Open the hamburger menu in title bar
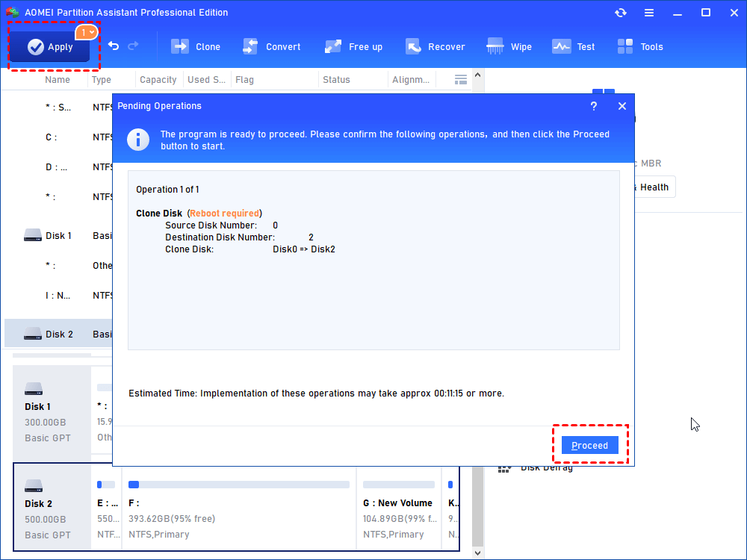 pos(648,13)
